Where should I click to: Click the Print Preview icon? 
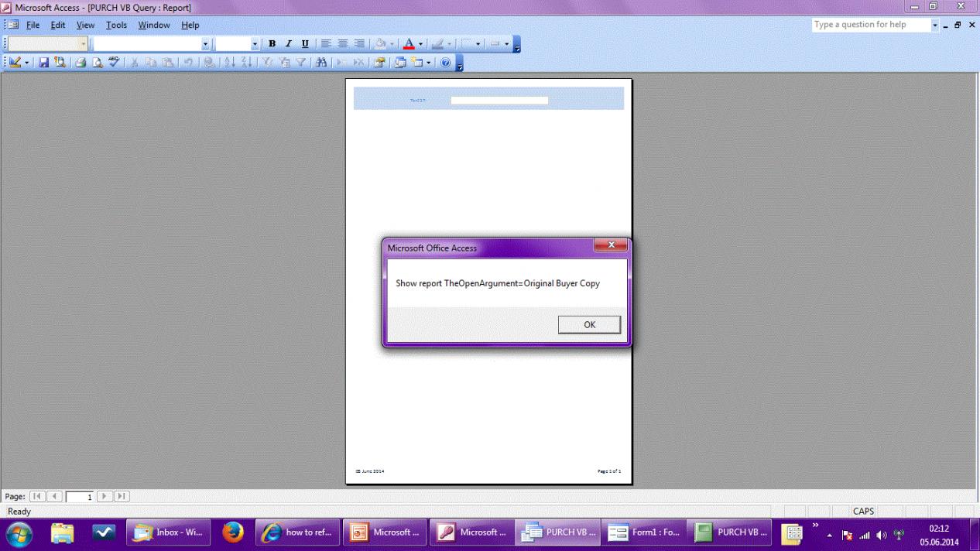pyautogui.click(x=98, y=63)
